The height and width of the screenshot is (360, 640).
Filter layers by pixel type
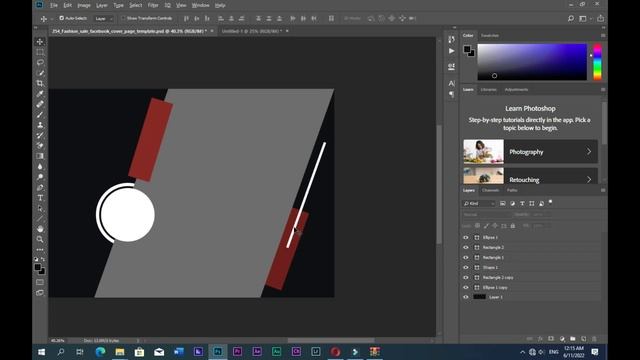pyautogui.click(x=502, y=203)
